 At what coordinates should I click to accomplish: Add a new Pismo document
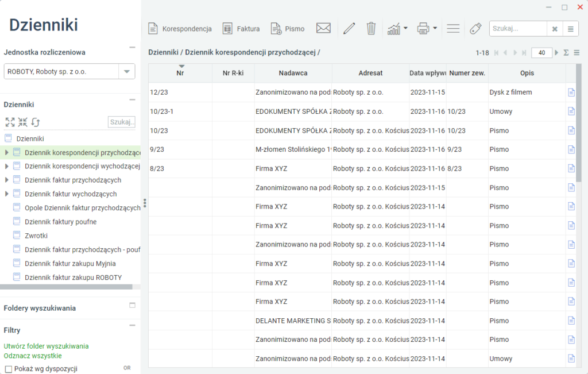click(287, 29)
